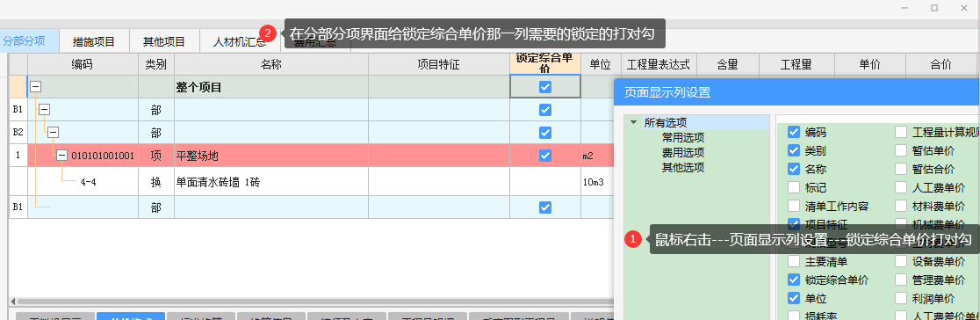
Task: Collapse the first B1 部 node
Action: click(44, 110)
